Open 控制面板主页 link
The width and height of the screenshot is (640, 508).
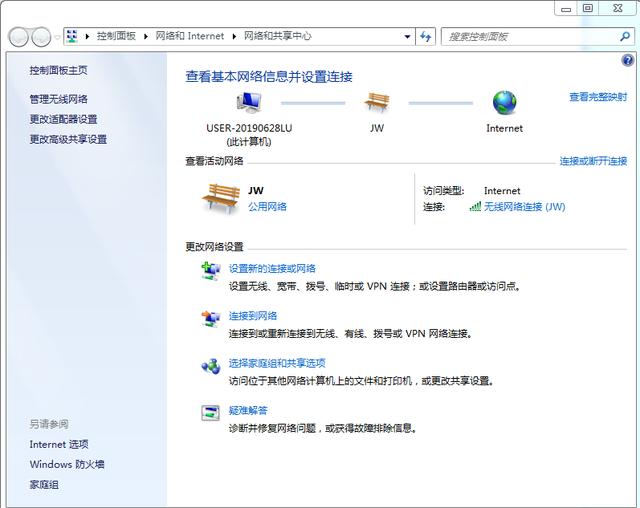(58, 70)
